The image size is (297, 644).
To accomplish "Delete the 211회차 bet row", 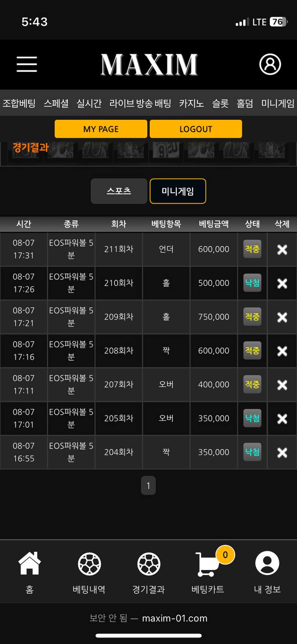I will (x=282, y=250).
